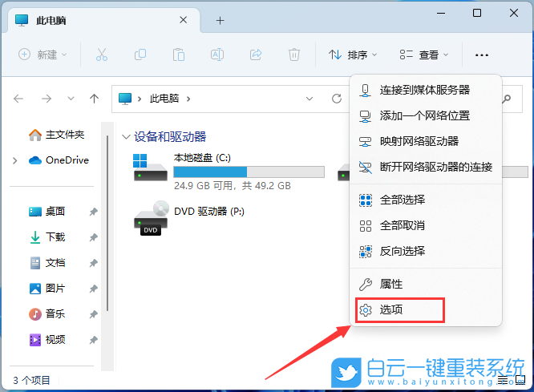Open the 查看 view dropdown
534x392 pixels.
click(x=423, y=55)
